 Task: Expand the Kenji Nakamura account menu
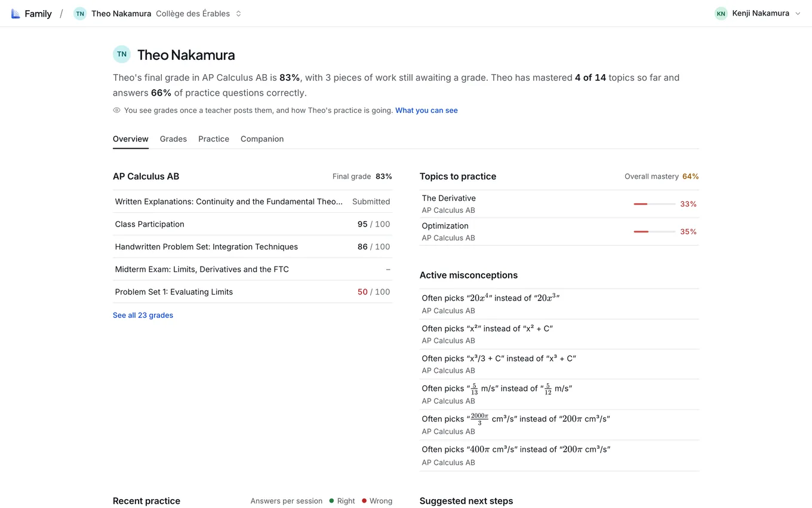(798, 13)
